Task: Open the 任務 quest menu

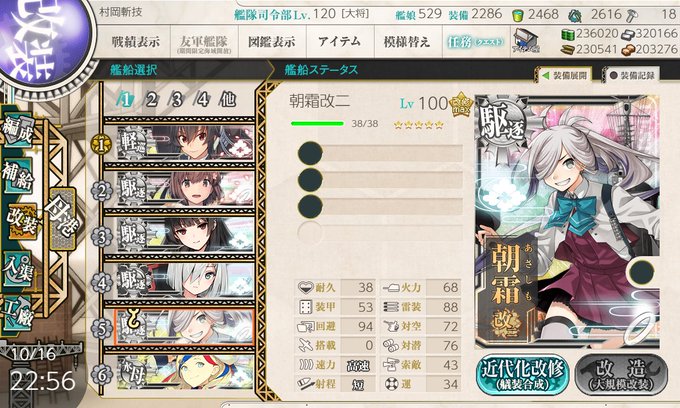Action: [476, 42]
